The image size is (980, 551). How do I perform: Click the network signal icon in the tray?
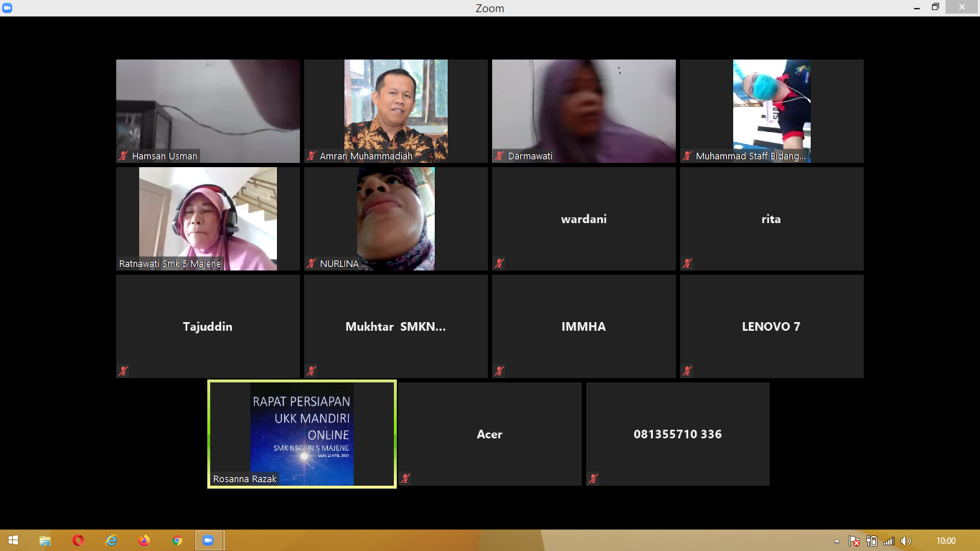[889, 541]
